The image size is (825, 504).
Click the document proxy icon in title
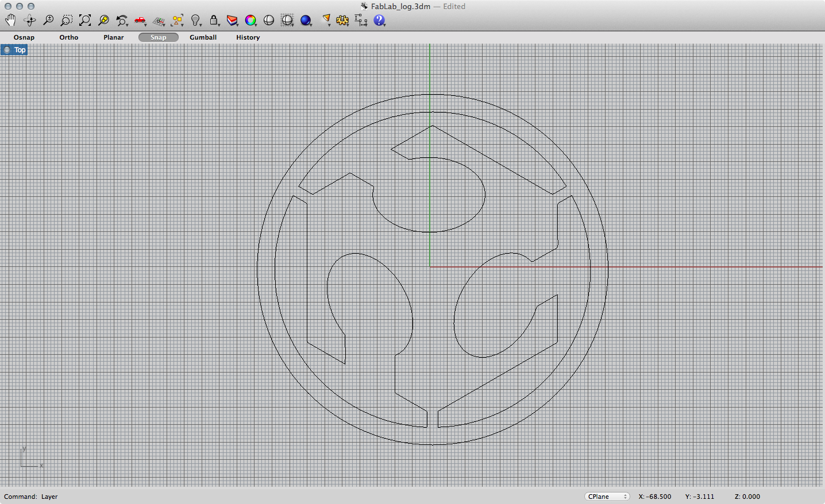click(364, 6)
